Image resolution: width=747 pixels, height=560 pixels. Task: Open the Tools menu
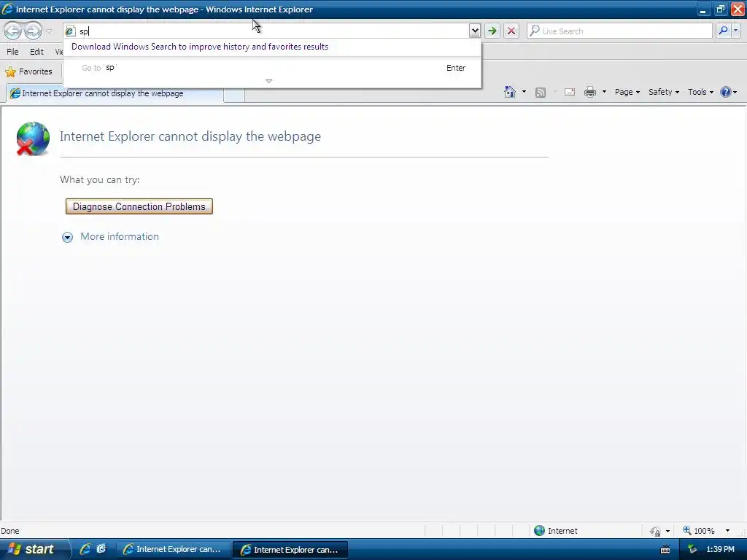click(700, 92)
